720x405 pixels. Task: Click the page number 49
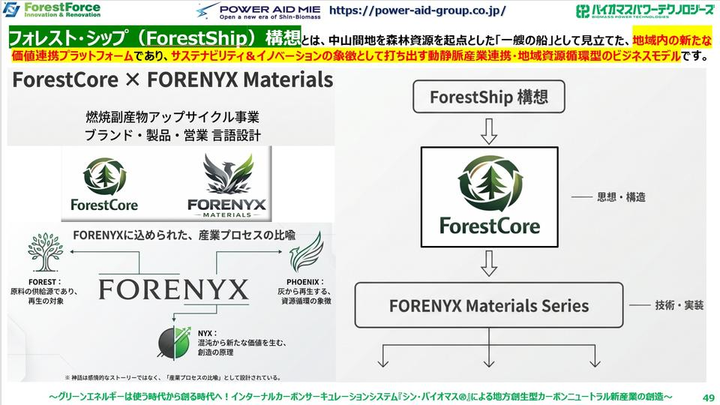point(709,398)
